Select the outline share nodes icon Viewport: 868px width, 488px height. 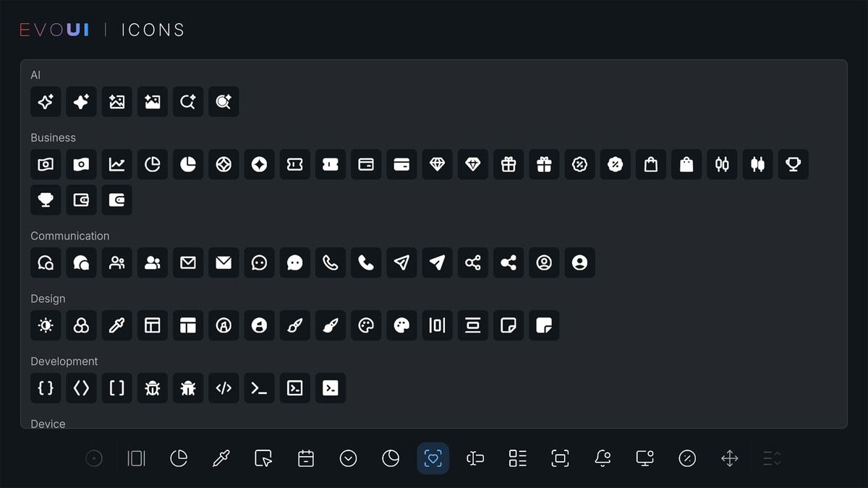pyautogui.click(x=472, y=263)
